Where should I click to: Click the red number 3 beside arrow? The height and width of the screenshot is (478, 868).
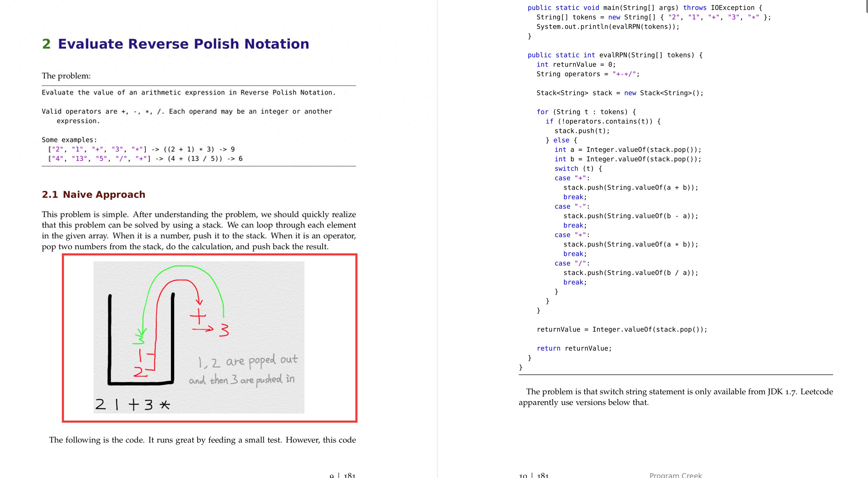click(x=224, y=330)
